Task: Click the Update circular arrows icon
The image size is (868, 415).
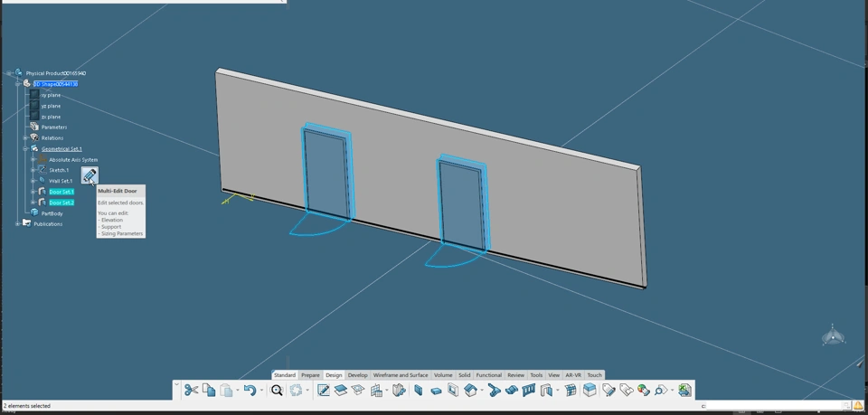Action: [x=296, y=390]
